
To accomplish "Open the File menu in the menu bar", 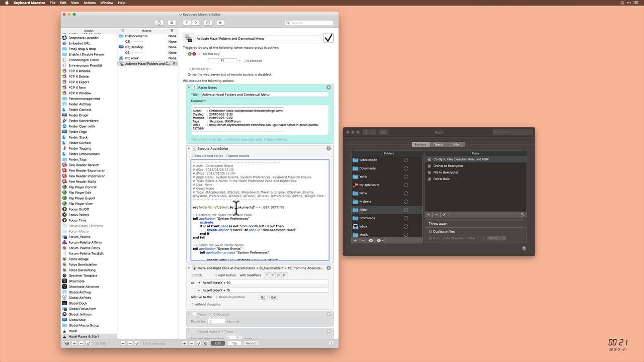I will 52,3.
